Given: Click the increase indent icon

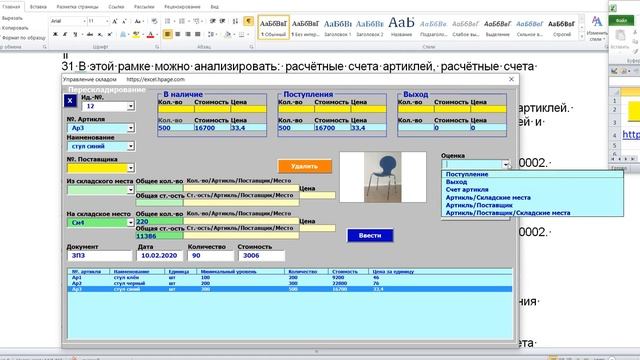Looking at the screenshot, I should point(223,21).
